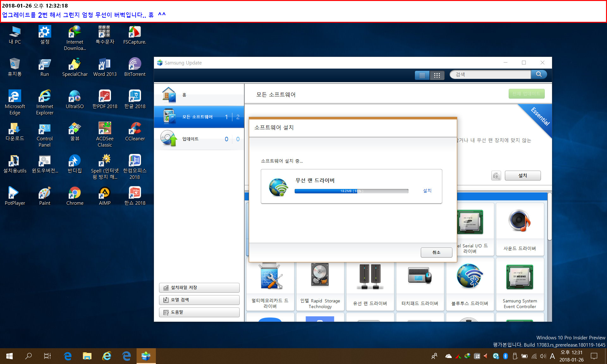Open UltraISO desktop icon
607x364 pixels.
pyautogui.click(x=75, y=100)
